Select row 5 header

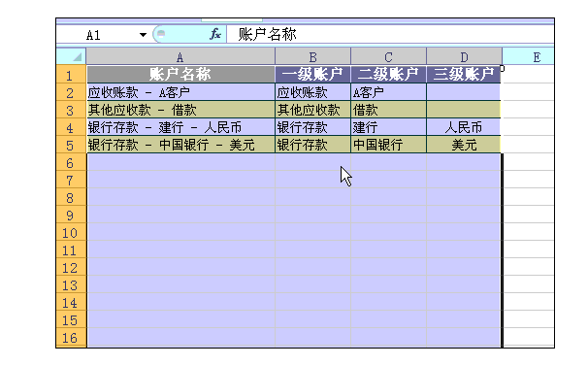[71, 145]
